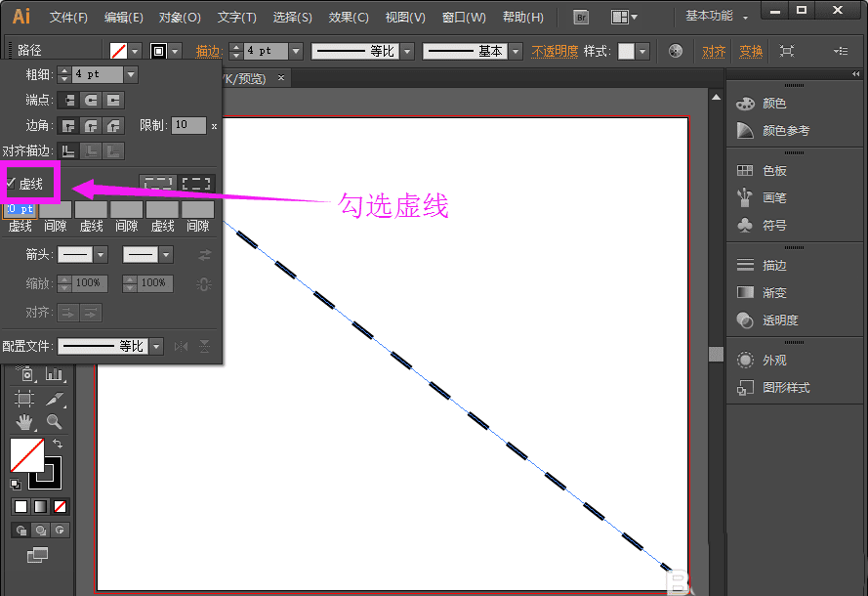
Task: Select round join 边角 option
Action: point(91,126)
